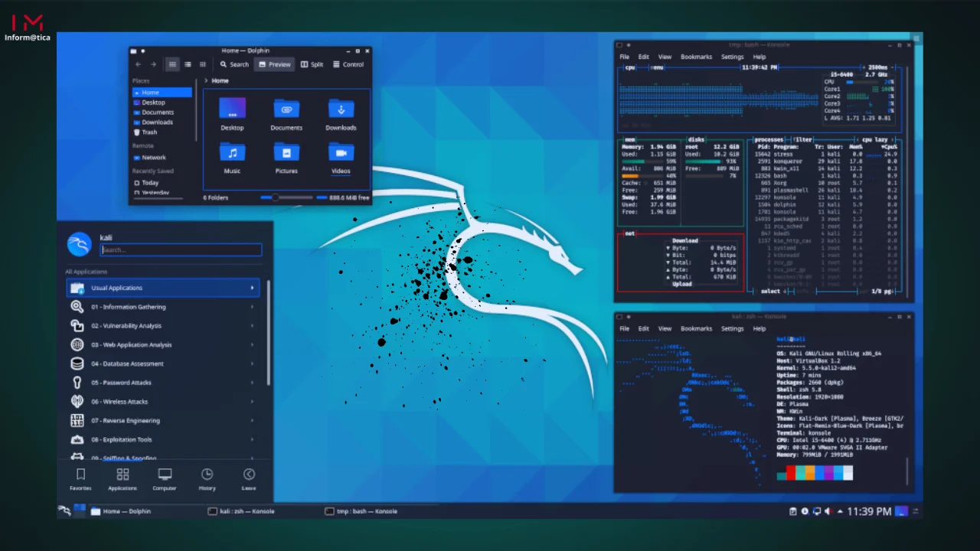
Task: Click the pager icon next to launcher
Action: (x=80, y=510)
